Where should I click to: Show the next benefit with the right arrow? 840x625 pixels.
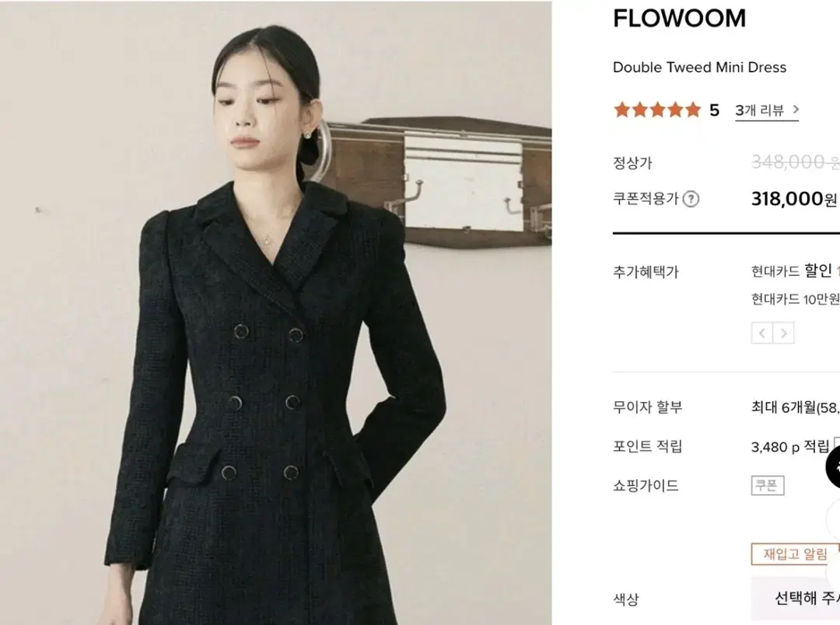[783, 333]
